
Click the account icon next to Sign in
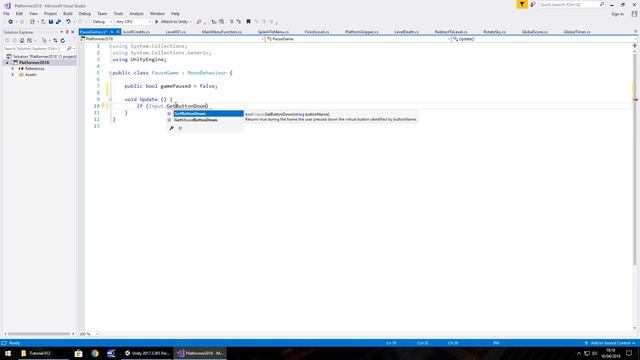coord(634,14)
